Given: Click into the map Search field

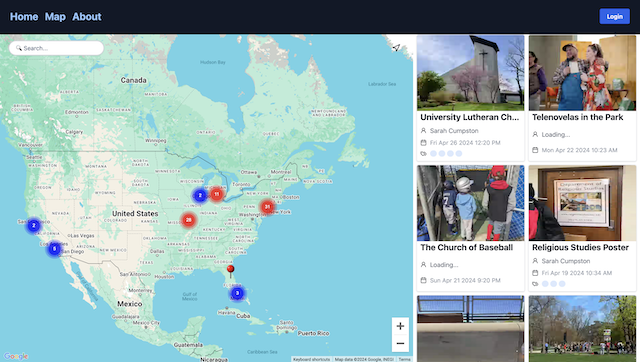Looking at the screenshot, I should 56,48.
